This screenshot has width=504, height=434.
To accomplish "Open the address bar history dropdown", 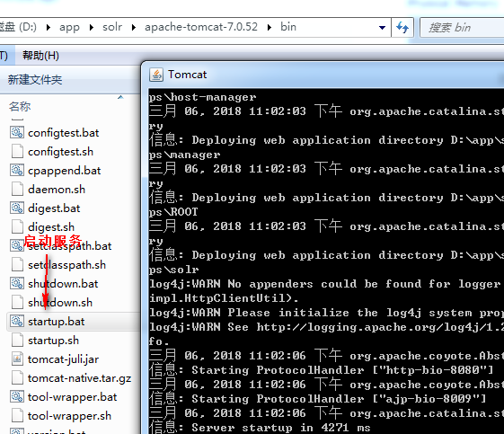I will (x=382, y=27).
